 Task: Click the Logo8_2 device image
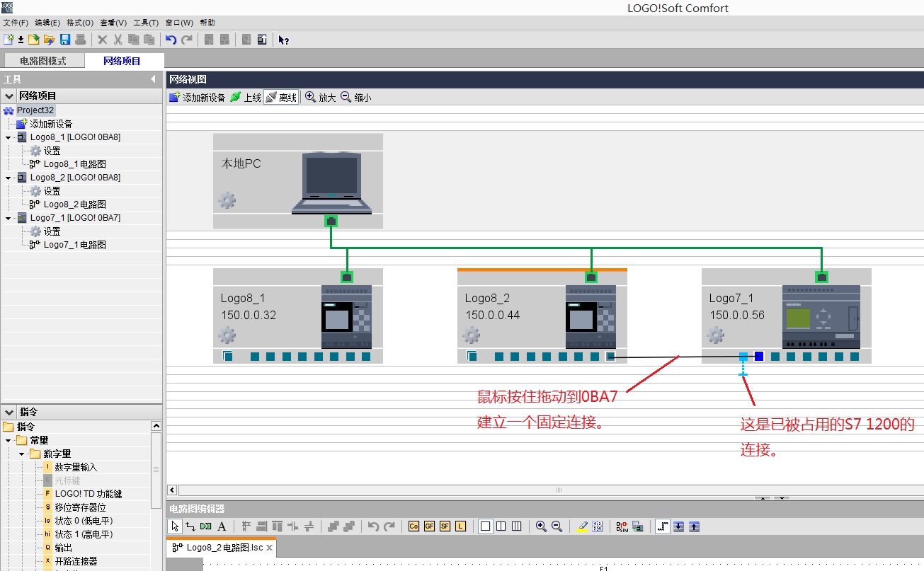(591, 317)
